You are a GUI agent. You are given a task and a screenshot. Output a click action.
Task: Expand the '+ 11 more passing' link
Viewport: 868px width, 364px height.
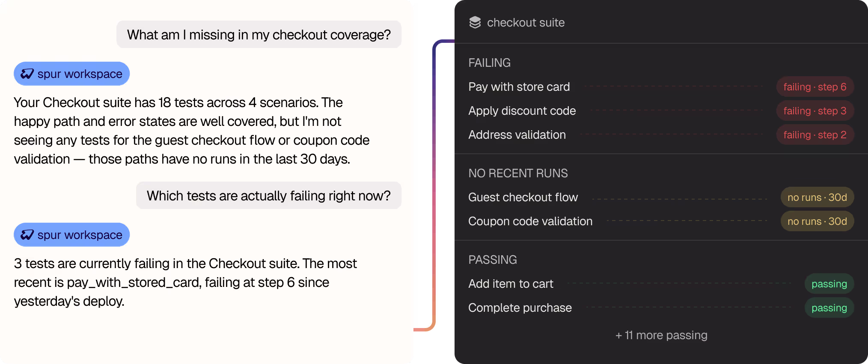click(661, 335)
